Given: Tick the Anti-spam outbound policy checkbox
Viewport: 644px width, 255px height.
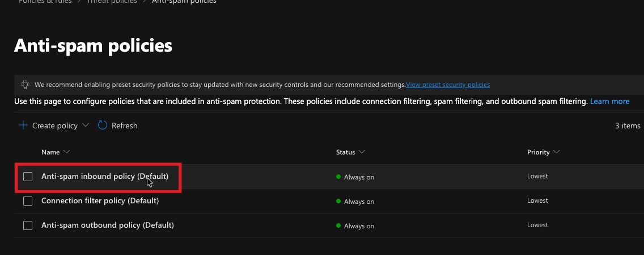Looking at the screenshot, I should pos(28,225).
